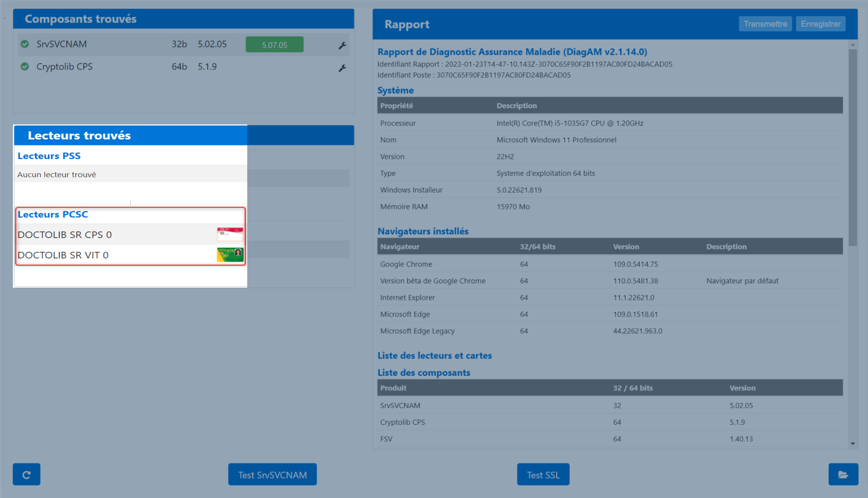Click the green 5.07.05 update button
Screen dimensions: 868x498
tap(274, 44)
